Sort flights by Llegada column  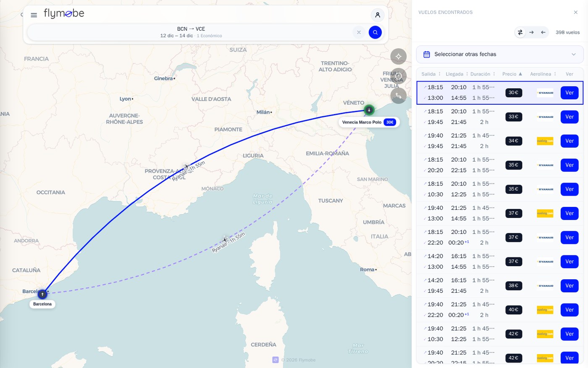(x=457, y=74)
